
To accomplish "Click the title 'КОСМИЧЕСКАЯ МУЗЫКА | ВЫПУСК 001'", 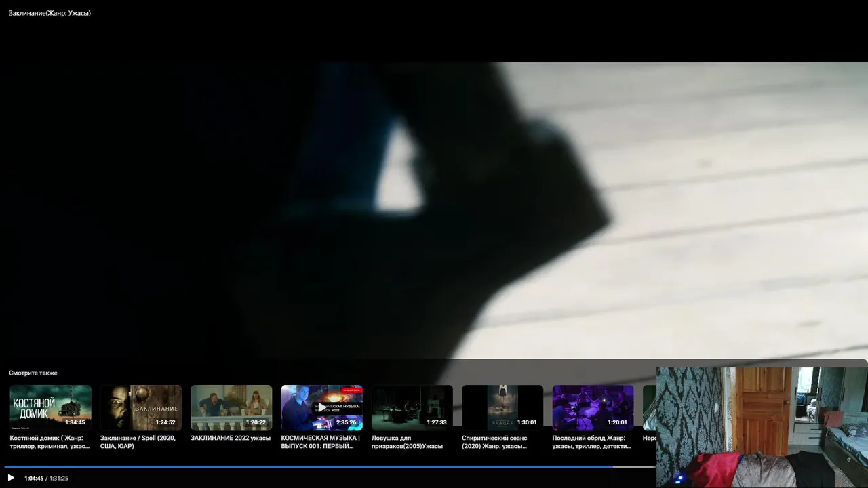I will pos(320,442).
